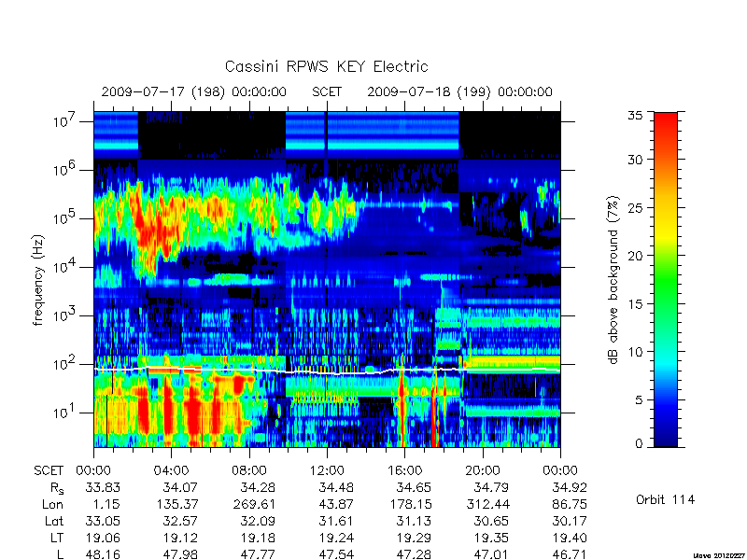The height and width of the screenshot is (560, 747).
Task: Click the LT value '19.40'
Action: point(570,538)
